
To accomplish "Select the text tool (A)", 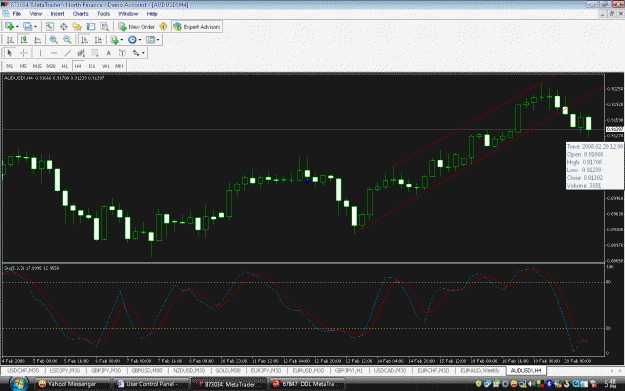I will coord(108,53).
